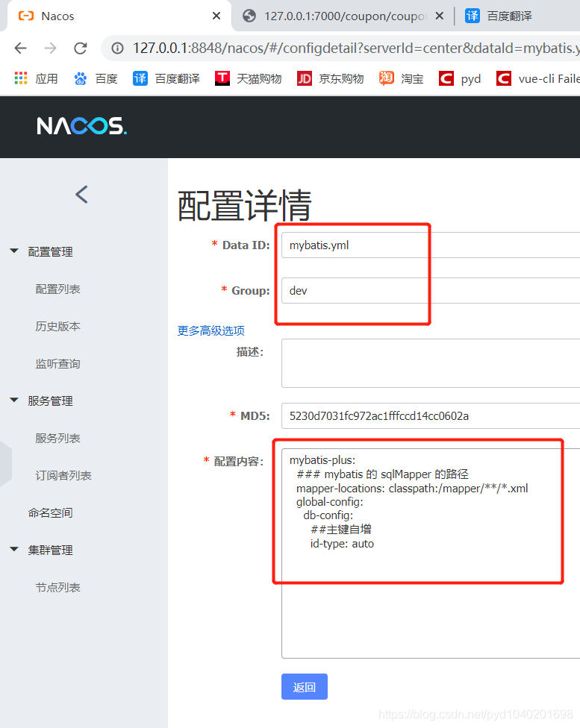Click the site info icon in address bar
580x728 pixels.
(118, 48)
